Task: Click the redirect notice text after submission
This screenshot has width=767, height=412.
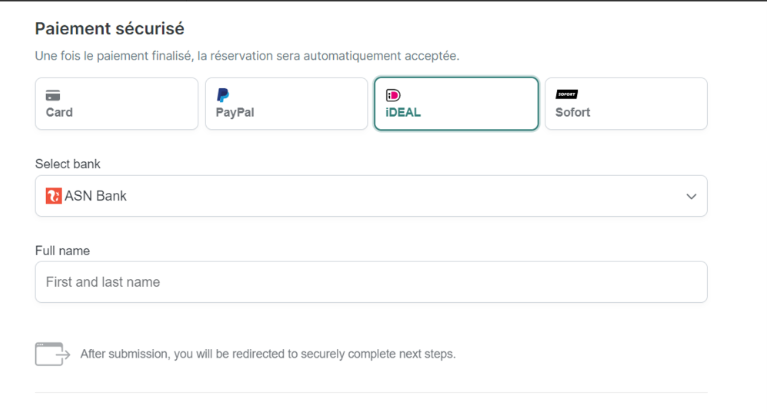Action: (x=268, y=354)
